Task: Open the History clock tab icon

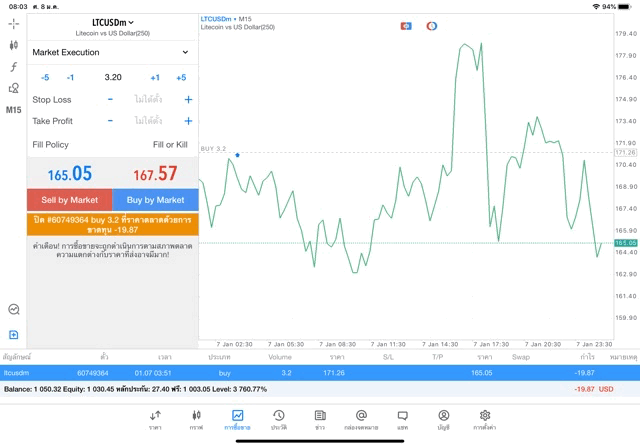Action: (x=279, y=419)
